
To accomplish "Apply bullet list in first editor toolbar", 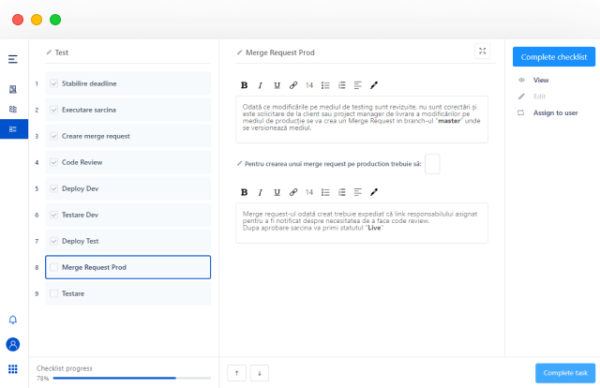I will (325, 85).
